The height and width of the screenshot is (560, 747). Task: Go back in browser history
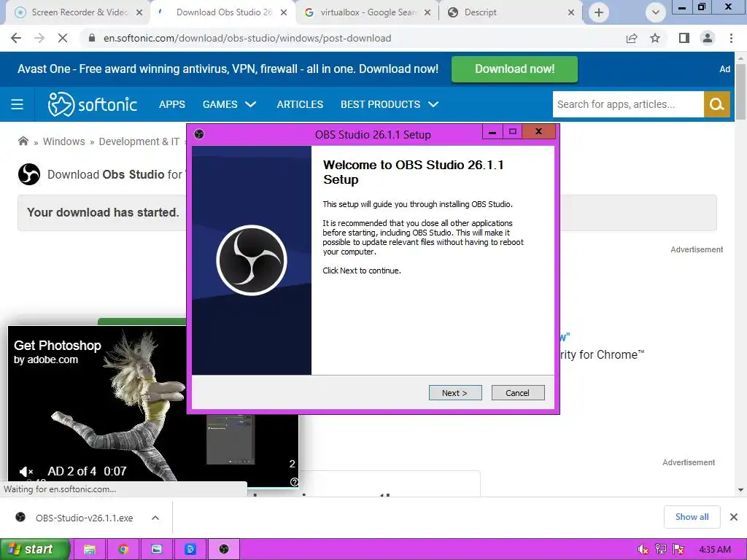pyautogui.click(x=16, y=38)
